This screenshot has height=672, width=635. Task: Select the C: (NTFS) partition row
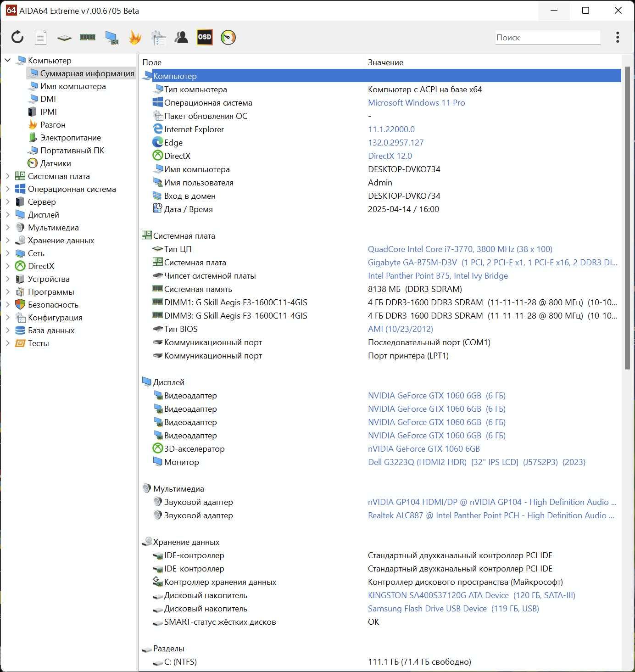(x=381, y=661)
